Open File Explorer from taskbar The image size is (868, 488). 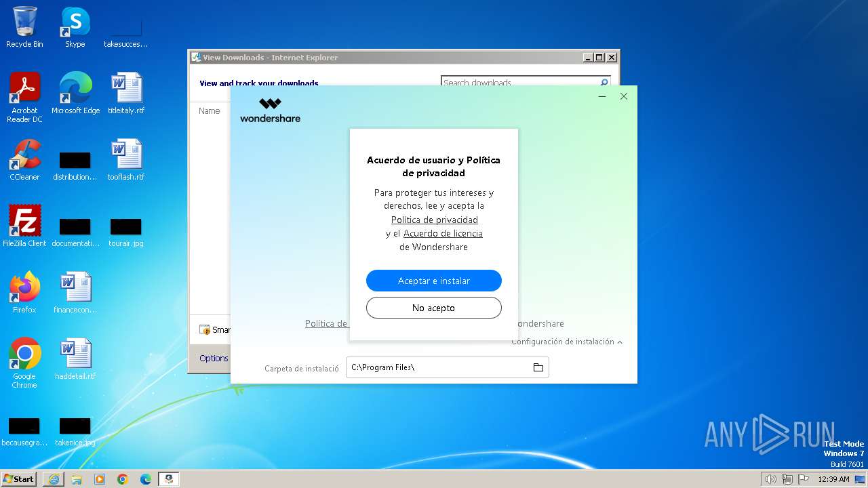[x=77, y=479]
